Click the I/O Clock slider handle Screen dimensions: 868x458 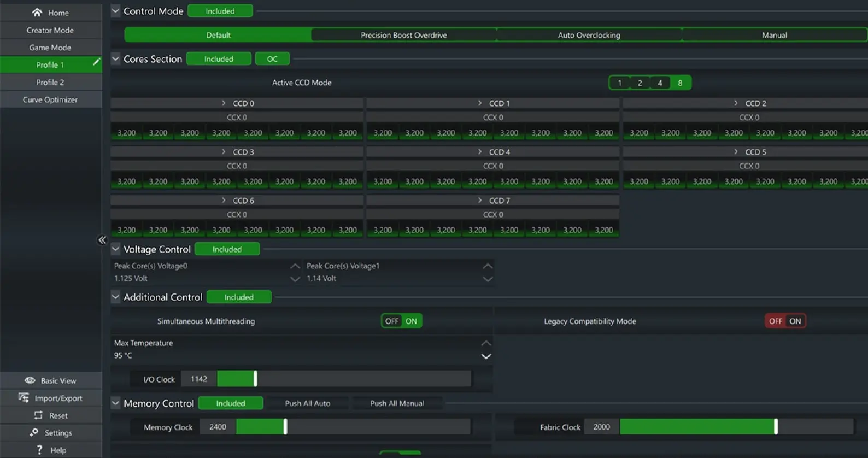[255, 378]
